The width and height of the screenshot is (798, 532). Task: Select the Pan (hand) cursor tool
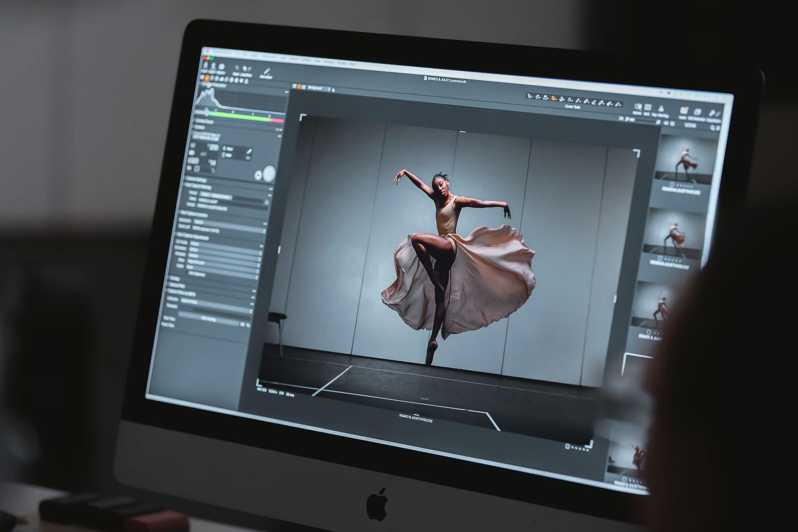pyautogui.click(x=537, y=96)
